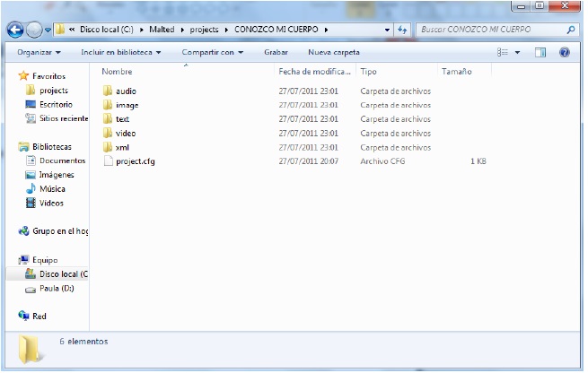The width and height of the screenshot is (588, 373).
Task: Show hidden path levels with the double chevron
Action: (x=72, y=30)
